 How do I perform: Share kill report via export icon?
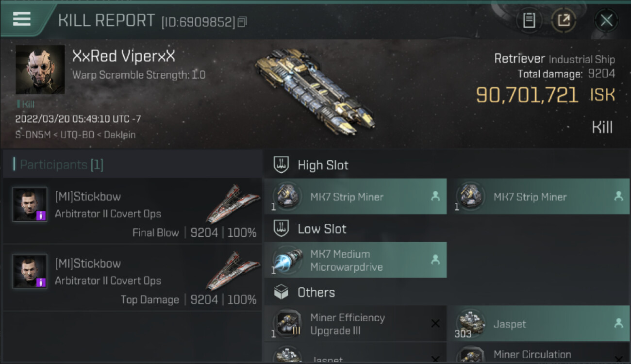point(564,20)
